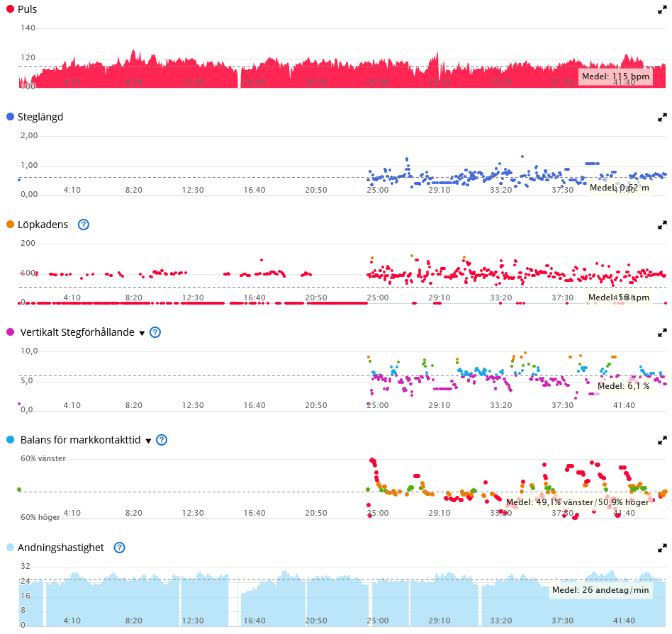Screen dimensions: 672x634
Task: Click the 25:00 time label under Steglängd
Action: point(378,190)
